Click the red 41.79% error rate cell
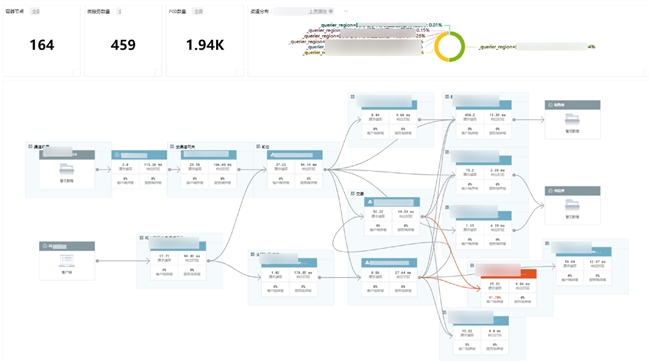Screen dimensions: 650x362 point(495,299)
